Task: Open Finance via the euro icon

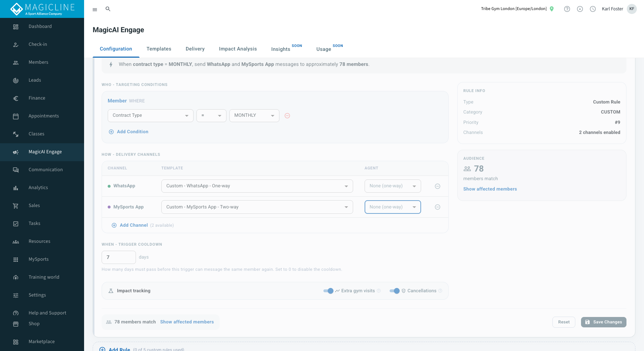Action: 16,98
